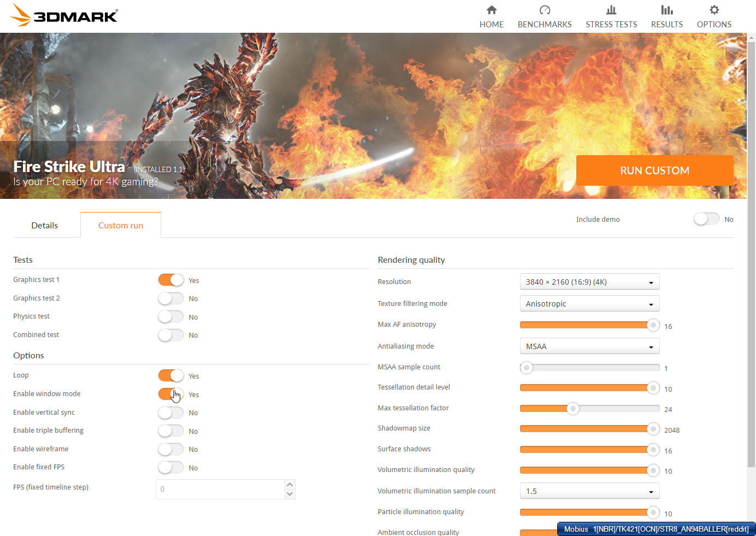
Task: Open Benchmarks gauge icon
Action: click(545, 10)
